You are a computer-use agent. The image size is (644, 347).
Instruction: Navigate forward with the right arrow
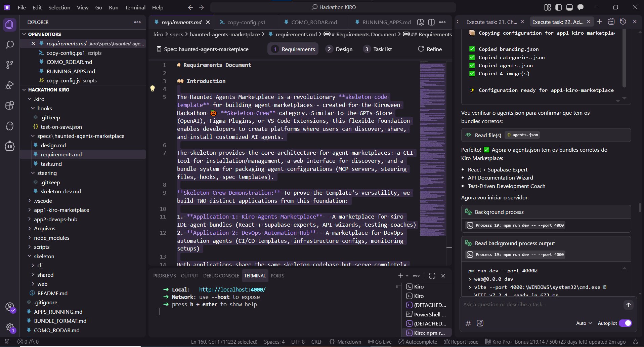[202, 7]
